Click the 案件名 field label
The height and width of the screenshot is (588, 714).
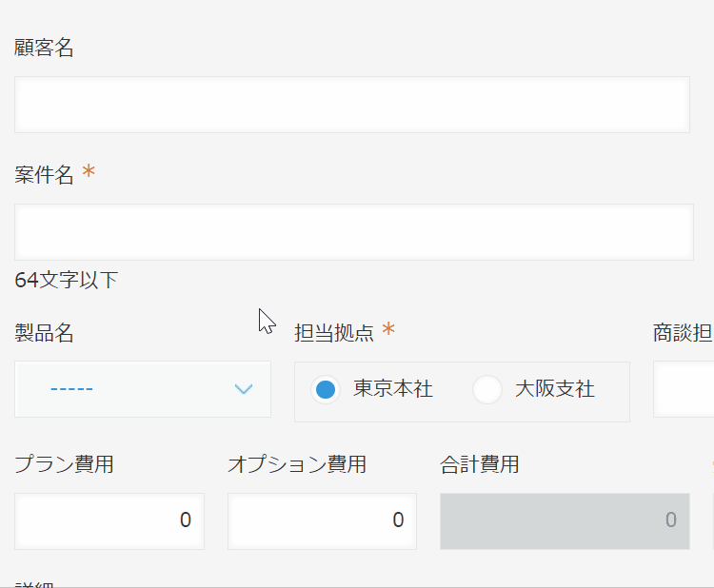click(44, 175)
